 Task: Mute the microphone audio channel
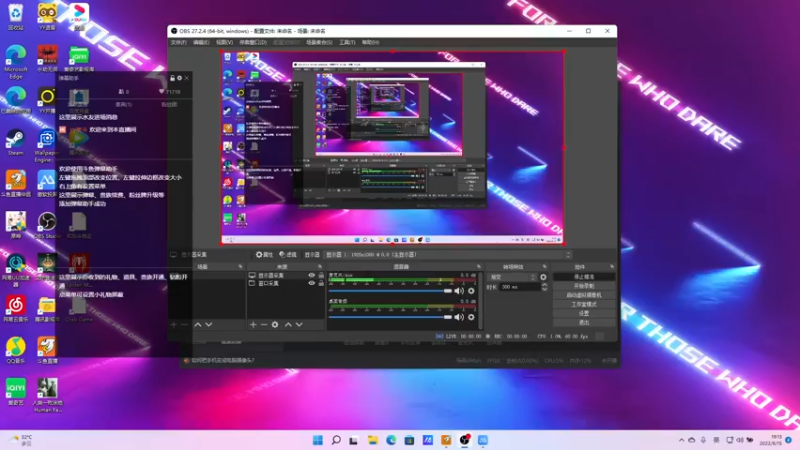click(x=459, y=291)
